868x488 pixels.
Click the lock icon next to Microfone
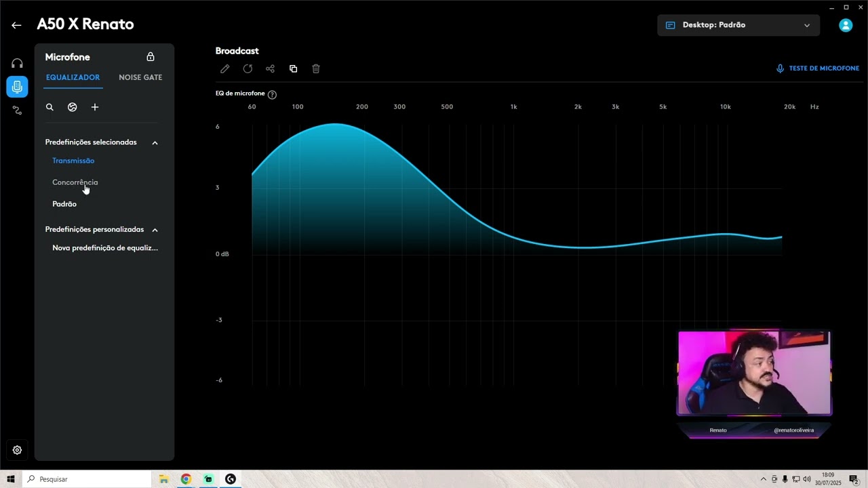(x=151, y=57)
